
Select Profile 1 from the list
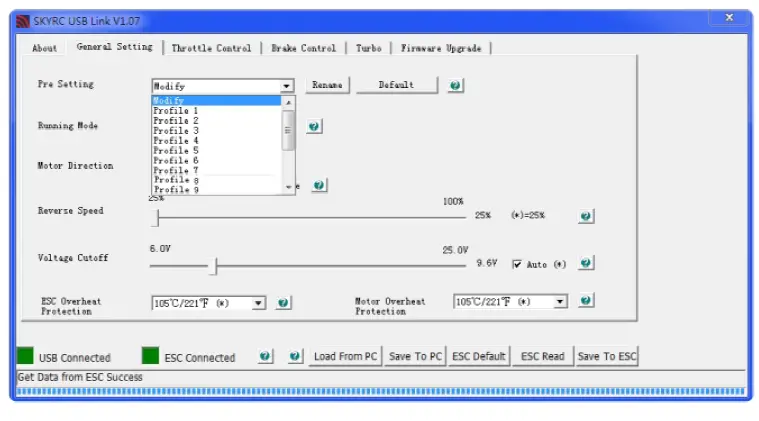click(216, 111)
